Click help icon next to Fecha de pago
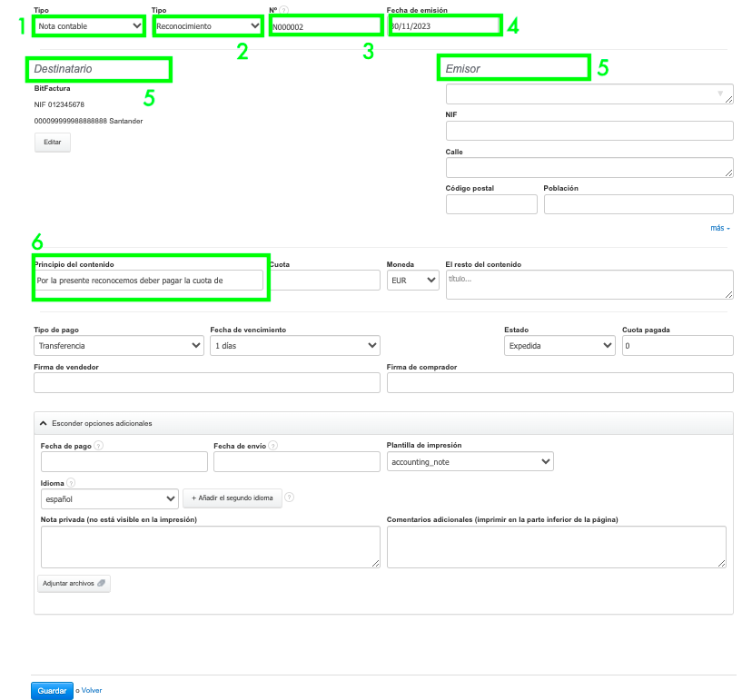 click(x=98, y=445)
